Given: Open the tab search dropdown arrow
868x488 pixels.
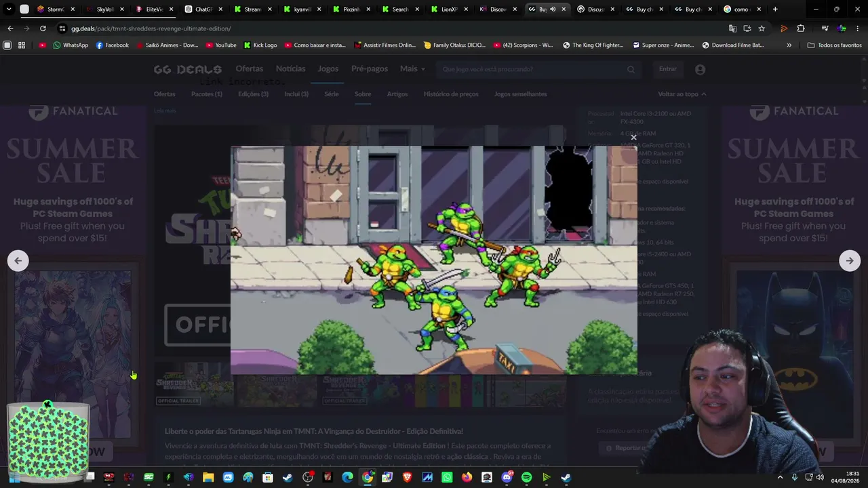Looking at the screenshot, I should pos(9,9).
